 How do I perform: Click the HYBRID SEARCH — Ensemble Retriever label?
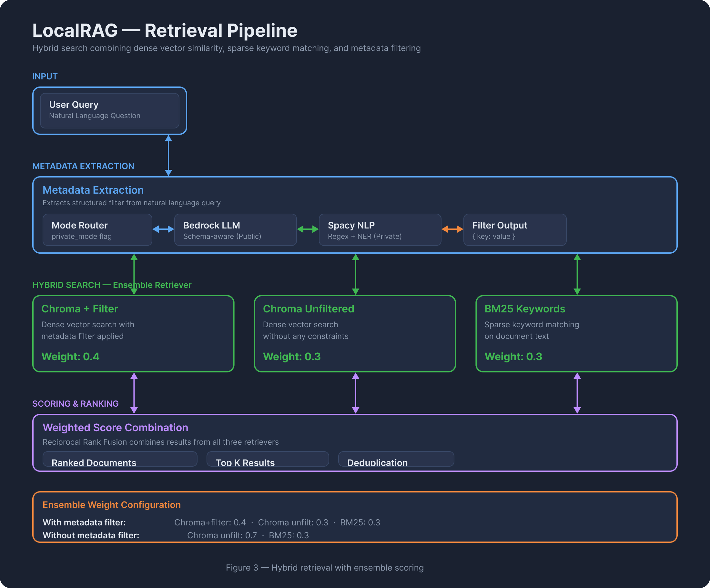point(112,285)
